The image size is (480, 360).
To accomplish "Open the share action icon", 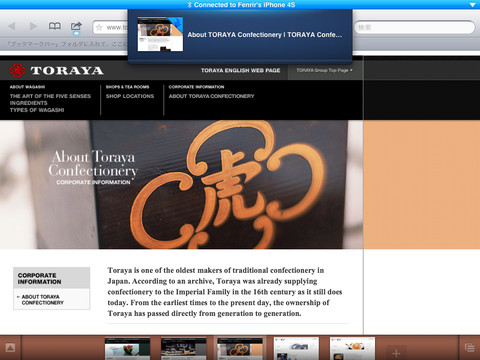I will pyautogui.click(x=76, y=26).
